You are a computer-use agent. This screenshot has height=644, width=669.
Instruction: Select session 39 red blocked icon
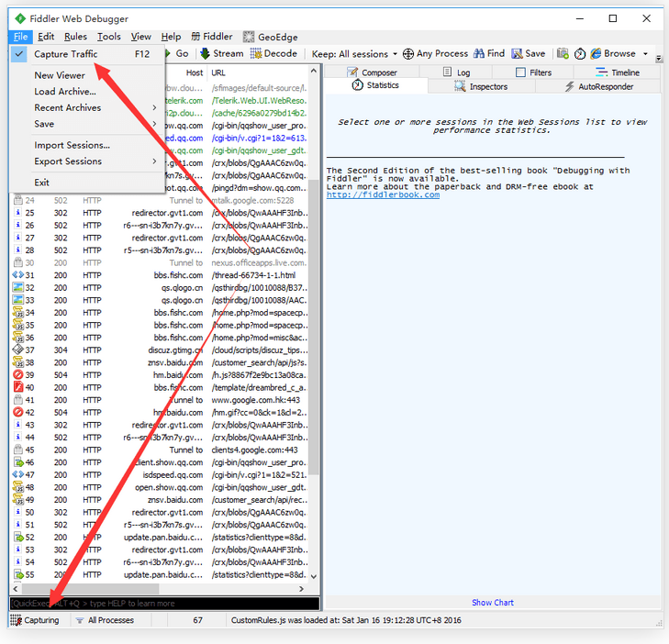pyautogui.click(x=18, y=374)
